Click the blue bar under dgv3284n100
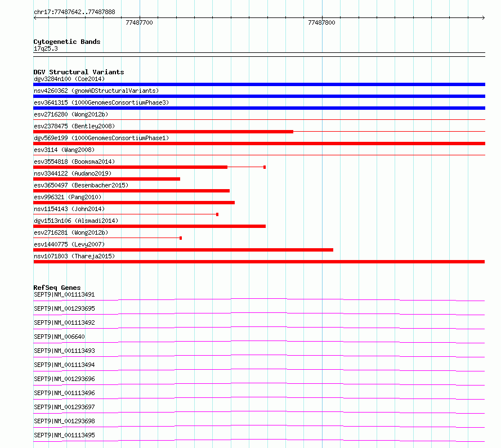 [x=259, y=84]
